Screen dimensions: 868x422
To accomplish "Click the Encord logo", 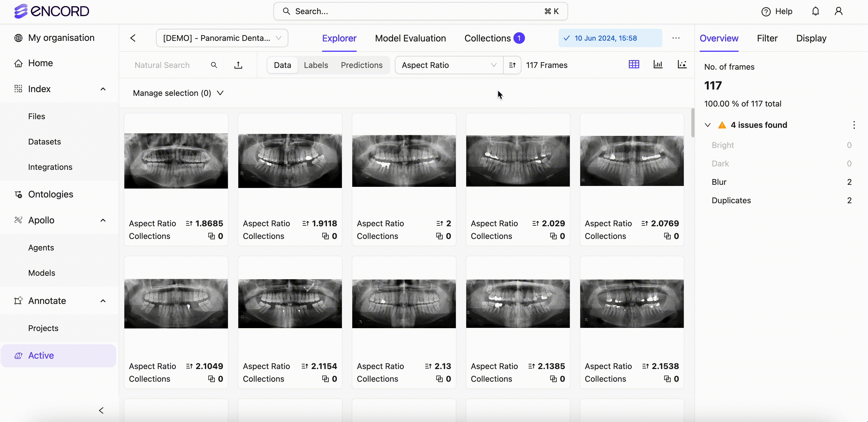I will pyautogui.click(x=52, y=11).
